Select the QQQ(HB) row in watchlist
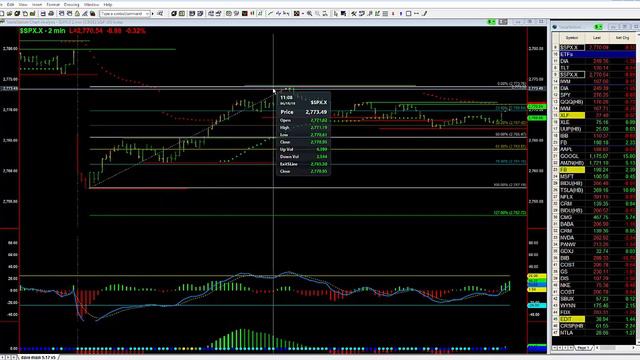Viewport: 640px width, 360px height. click(x=595, y=102)
